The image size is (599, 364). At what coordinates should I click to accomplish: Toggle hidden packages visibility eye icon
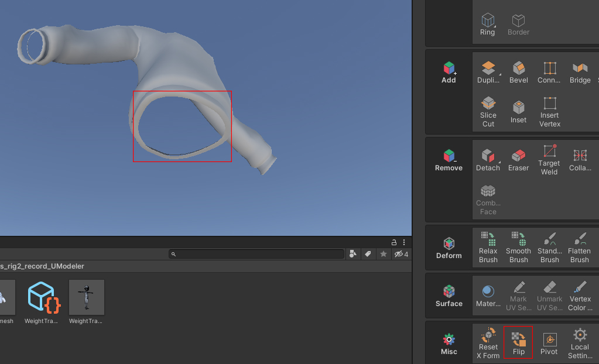[x=402, y=254]
